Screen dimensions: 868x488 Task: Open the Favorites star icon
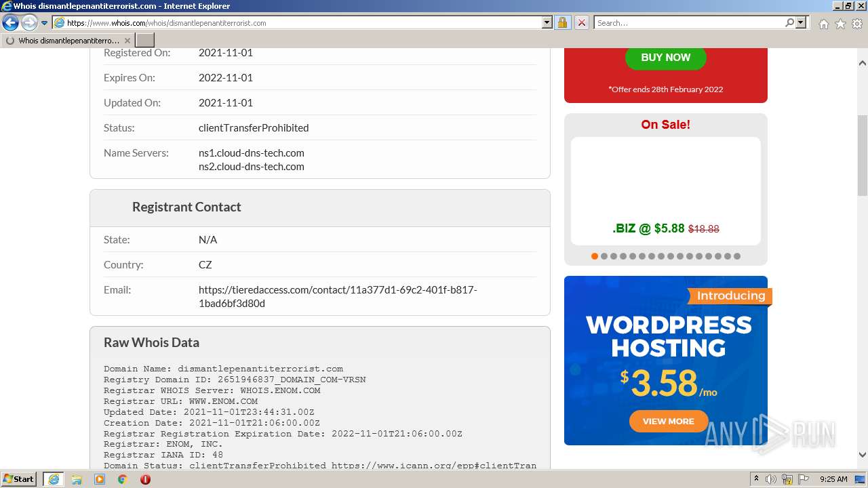[x=840, y=24]
